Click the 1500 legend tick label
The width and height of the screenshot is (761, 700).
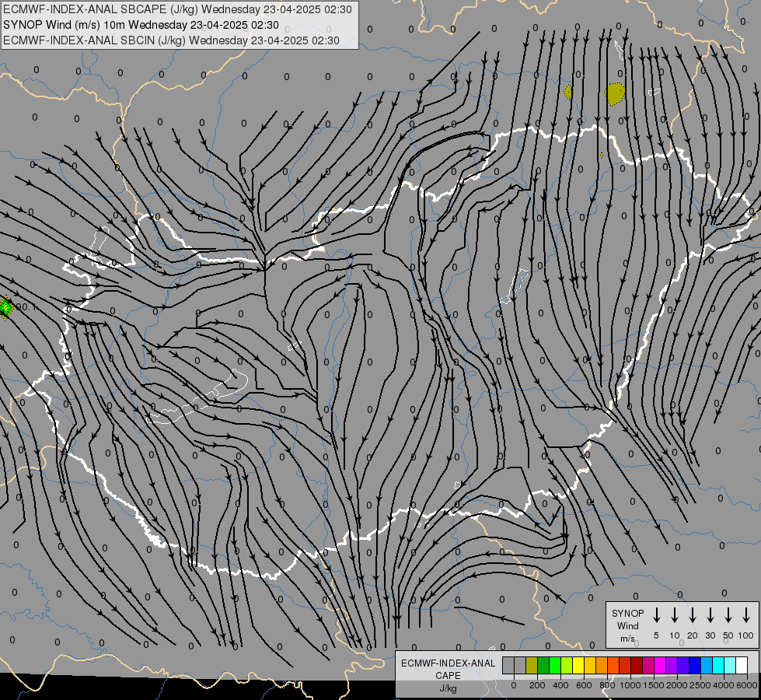(654, 685)
